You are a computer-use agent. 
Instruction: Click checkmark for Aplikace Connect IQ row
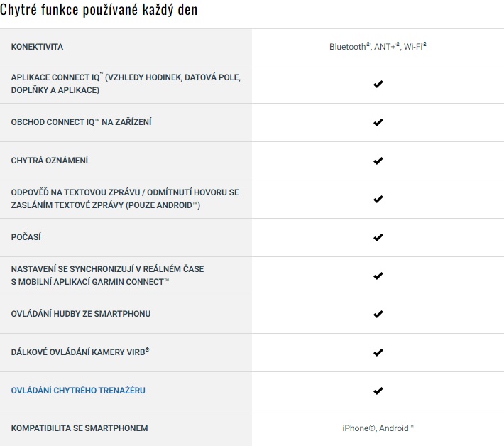click(378, 84)
